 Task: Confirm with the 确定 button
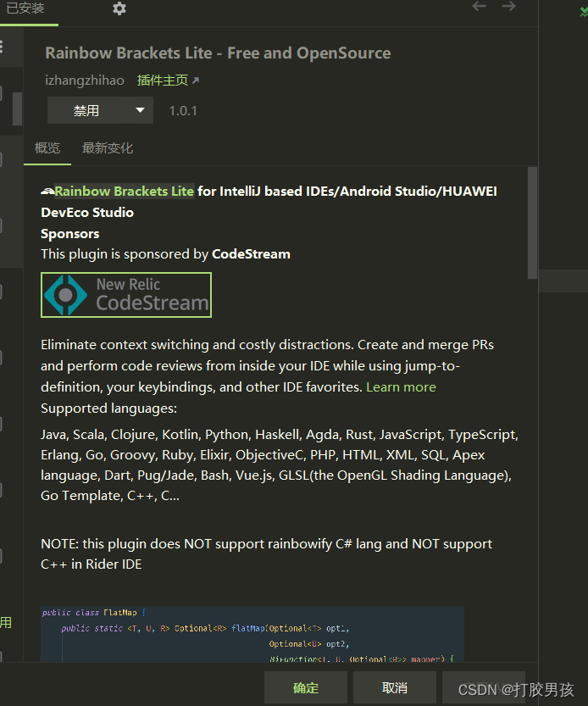coord(306,687)
